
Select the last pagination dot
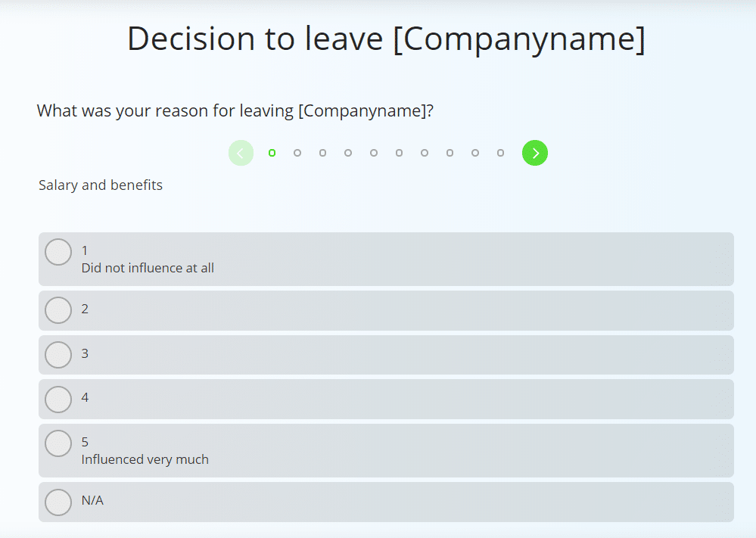(500, 153)
